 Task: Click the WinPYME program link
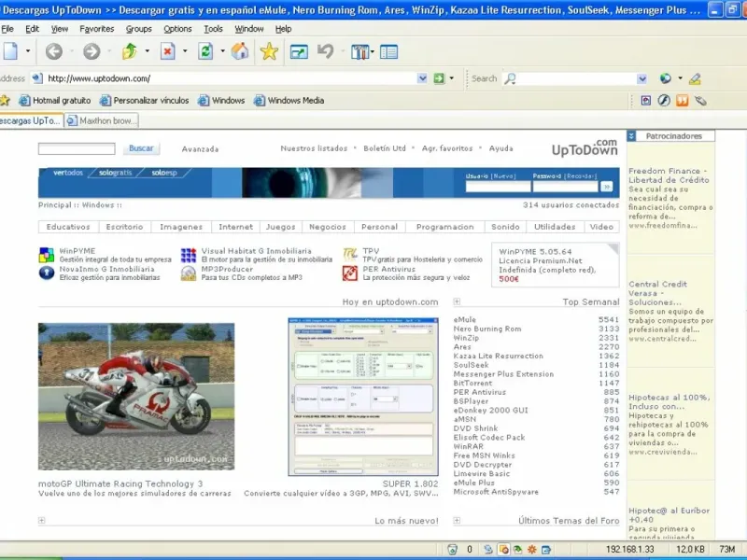click(x=78, y=251)
